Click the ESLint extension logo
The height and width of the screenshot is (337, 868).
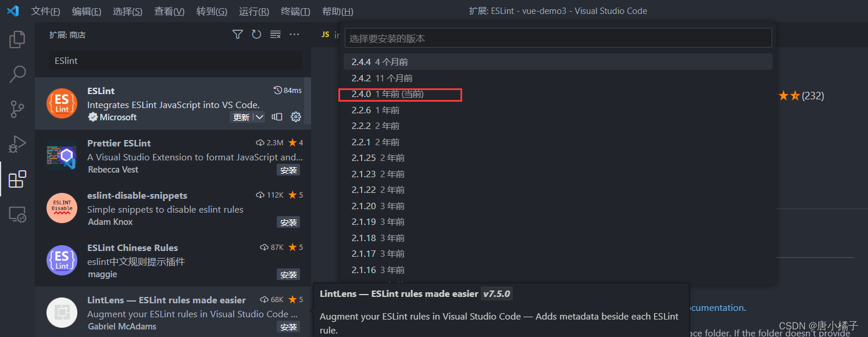[62, 103]
